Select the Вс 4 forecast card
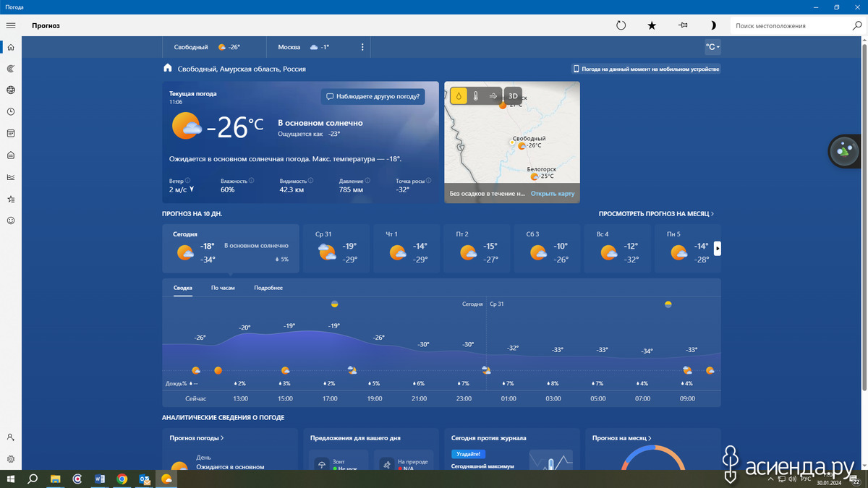The width and height of the screenshot is (868, 488). tap(619, 249)
